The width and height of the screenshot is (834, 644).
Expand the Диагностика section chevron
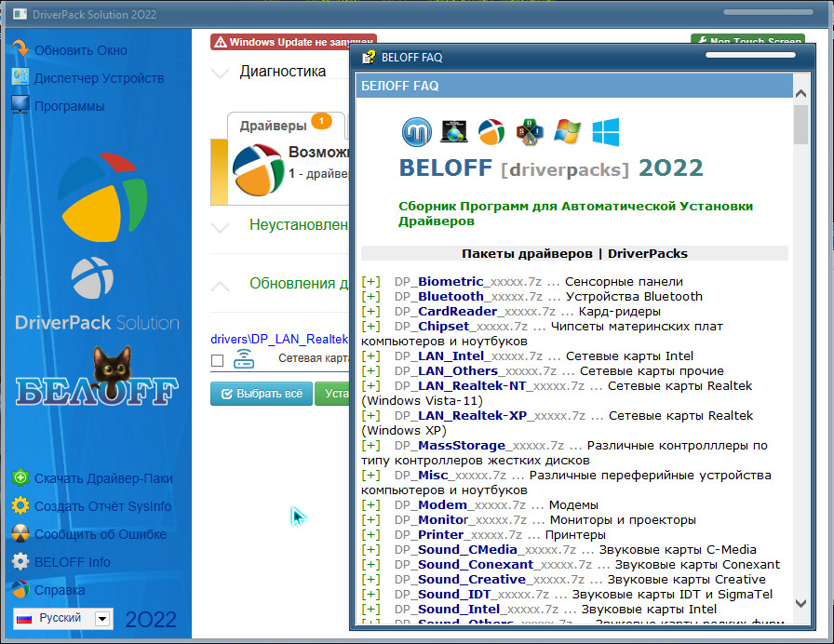click(220, 73)
